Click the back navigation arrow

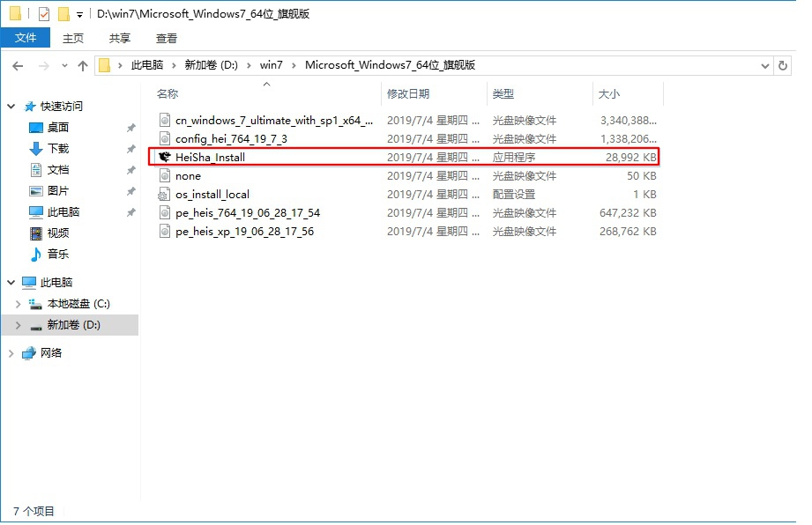pyautogui.click(x=18, y=65)
